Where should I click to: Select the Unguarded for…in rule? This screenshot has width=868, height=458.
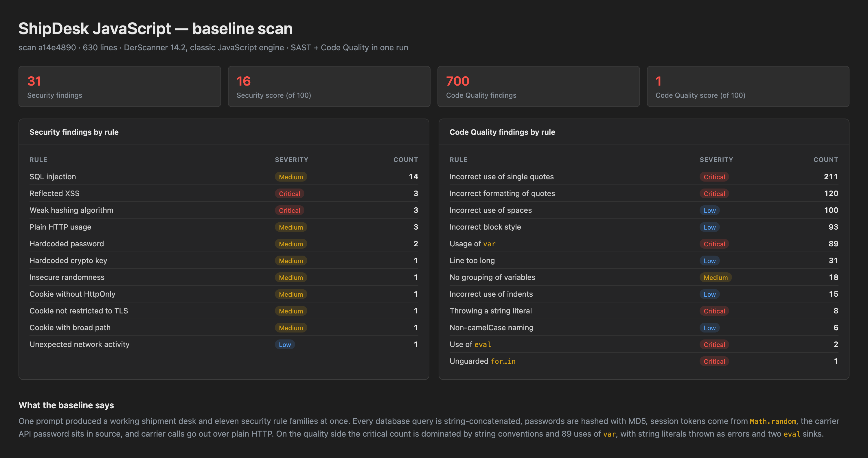(483, 361)
